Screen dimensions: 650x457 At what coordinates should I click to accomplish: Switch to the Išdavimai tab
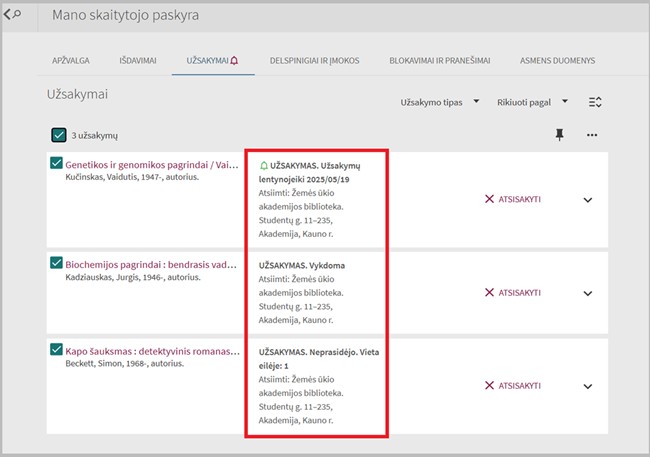tap(138, 61)
